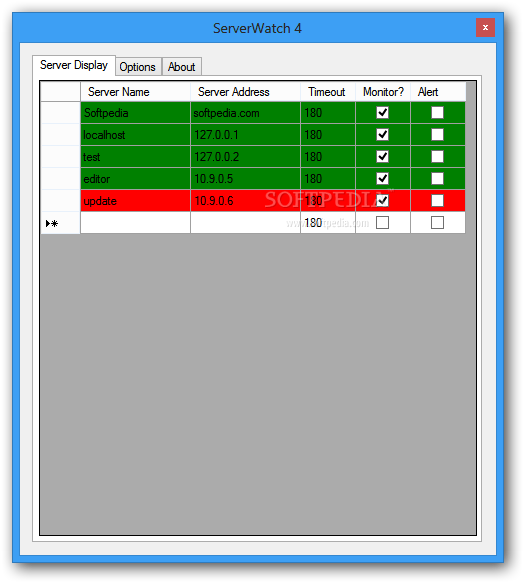
Task: Open the About tab
Action: [x=181, y=67]
